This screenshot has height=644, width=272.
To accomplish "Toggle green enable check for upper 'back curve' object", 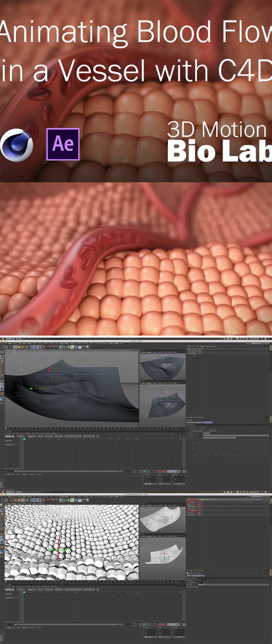I will coord(201,351).
